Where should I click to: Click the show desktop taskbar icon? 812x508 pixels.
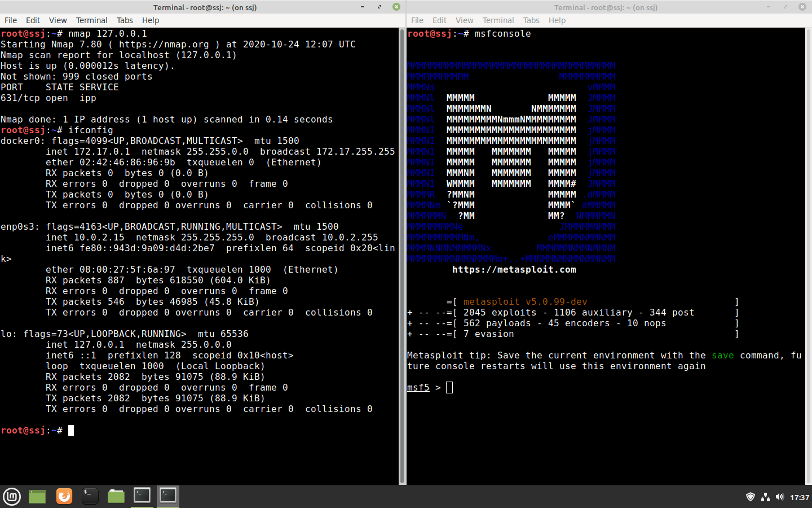(x=37, y=497)
